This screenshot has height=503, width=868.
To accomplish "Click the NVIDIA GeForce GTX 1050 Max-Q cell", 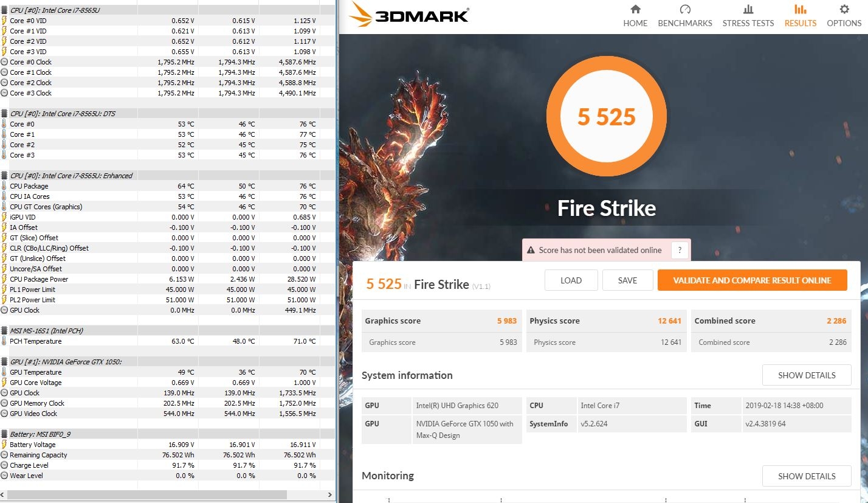I will click(x=467, y=429).
